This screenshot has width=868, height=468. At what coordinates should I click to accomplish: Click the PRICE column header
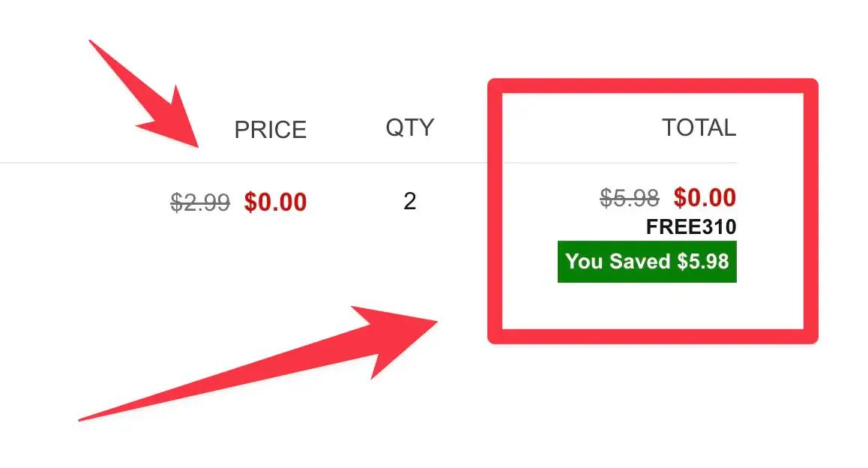270,130
